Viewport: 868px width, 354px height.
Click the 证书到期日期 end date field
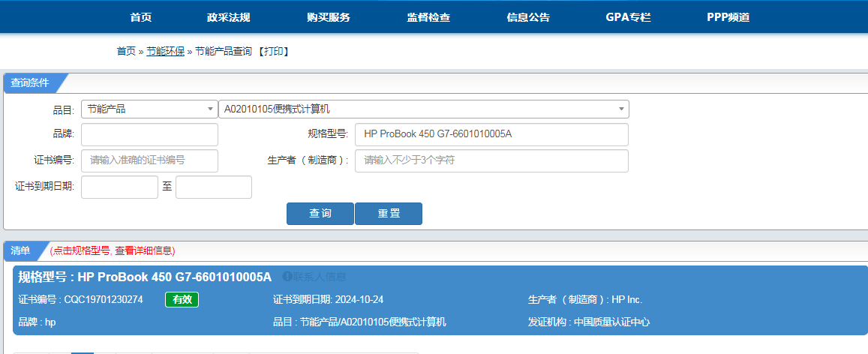(x=214, y=187)
